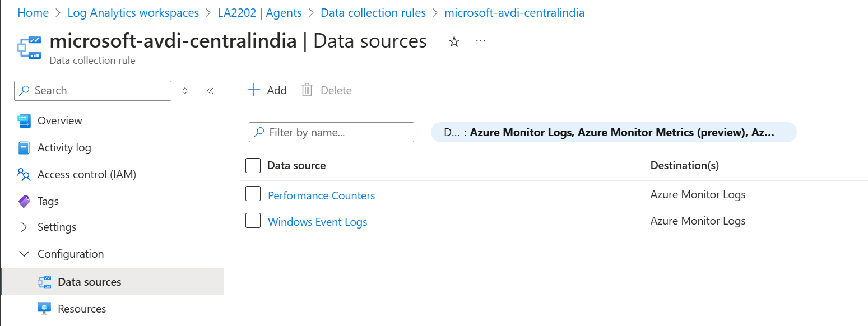Tick the Performance Counters checkbox

(253, 194)
